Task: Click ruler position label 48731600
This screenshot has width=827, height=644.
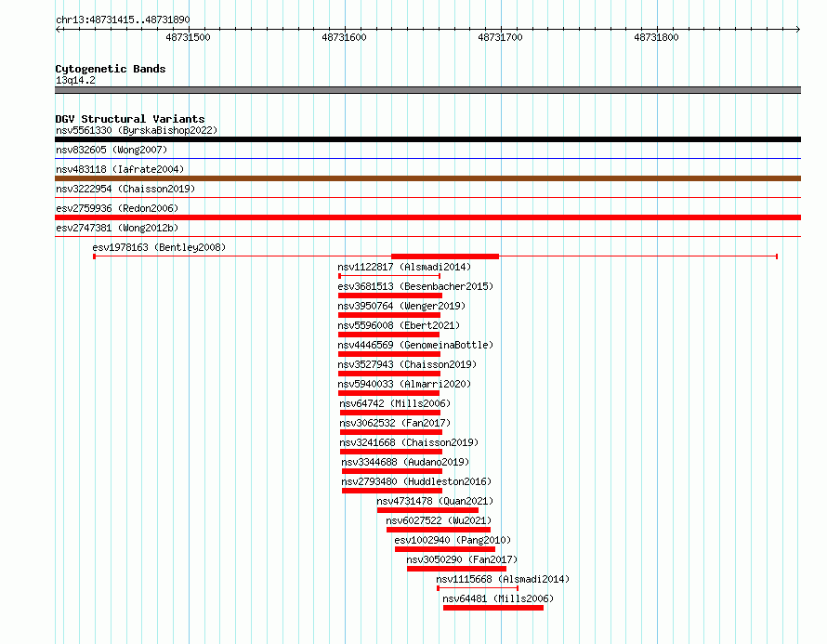Action: [344, 37]
